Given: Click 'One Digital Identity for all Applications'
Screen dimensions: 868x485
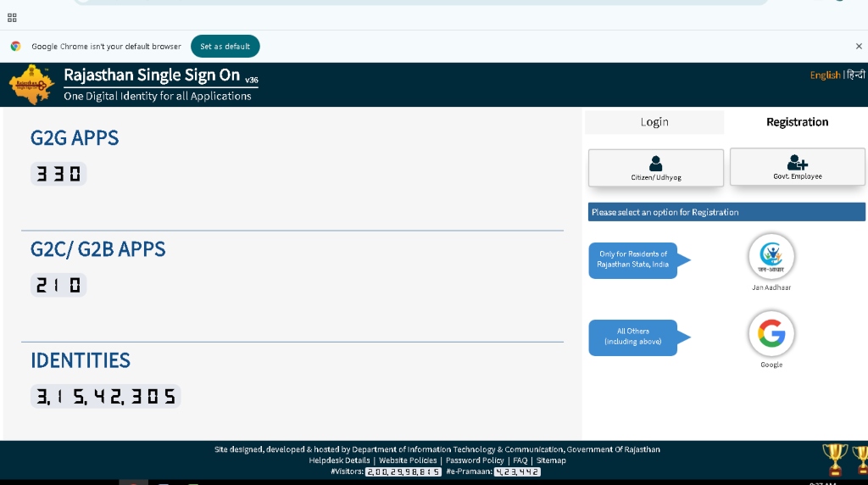Looking at the screenshot, I should 158,96.
